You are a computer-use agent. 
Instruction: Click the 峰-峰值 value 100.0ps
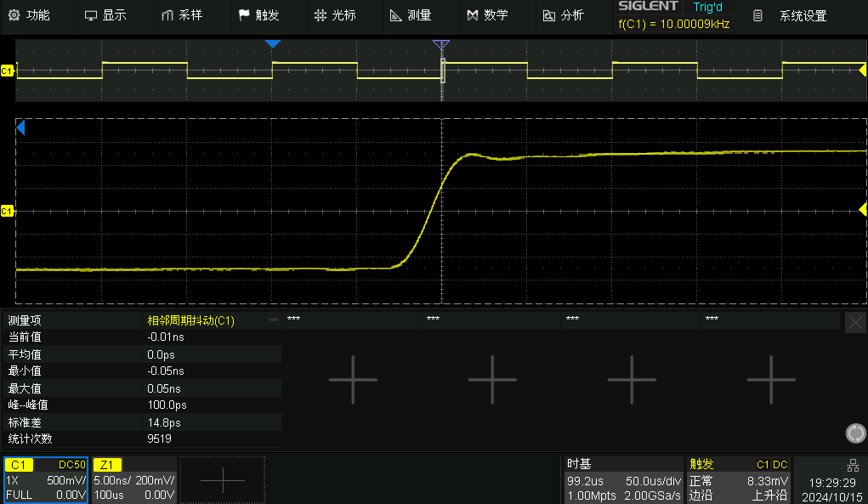coord(167,405)
